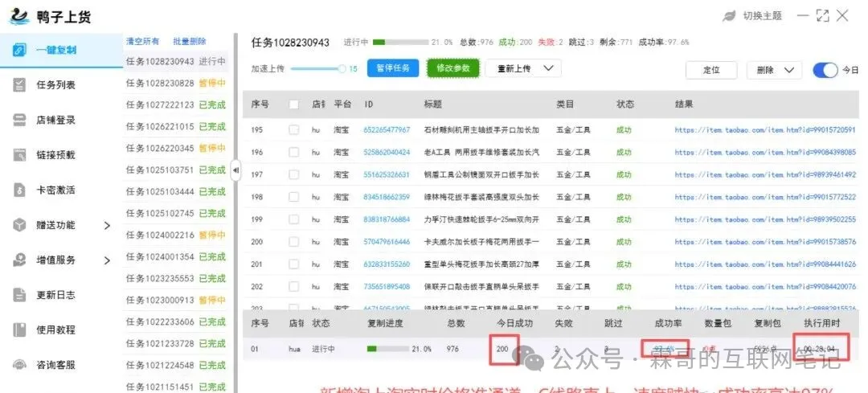Select task 任务1028230828 in the list

160,83
